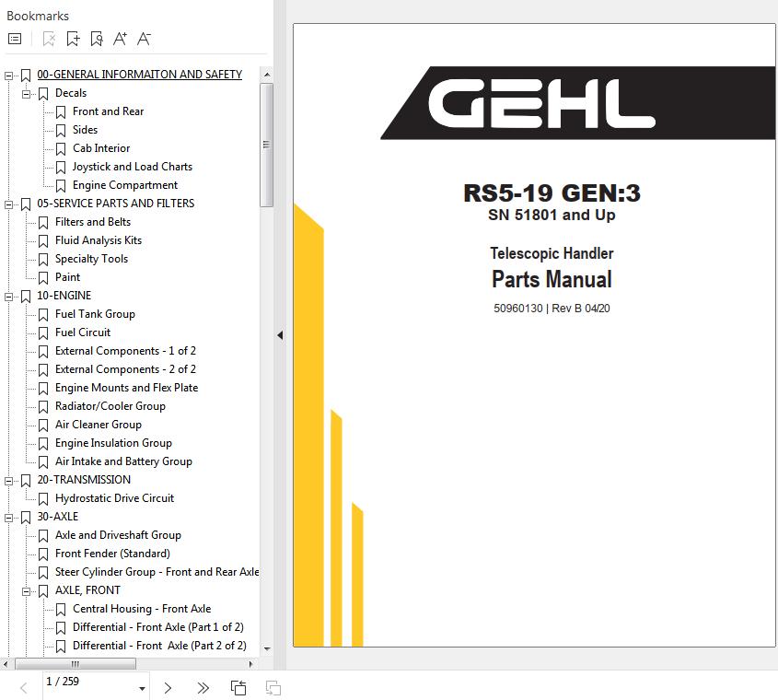Image resolution: width=778 pixels, height=700 pixels.
Task: Click the bookmarks vertical scrollbar thumb
Action: (x=266, y=145)
